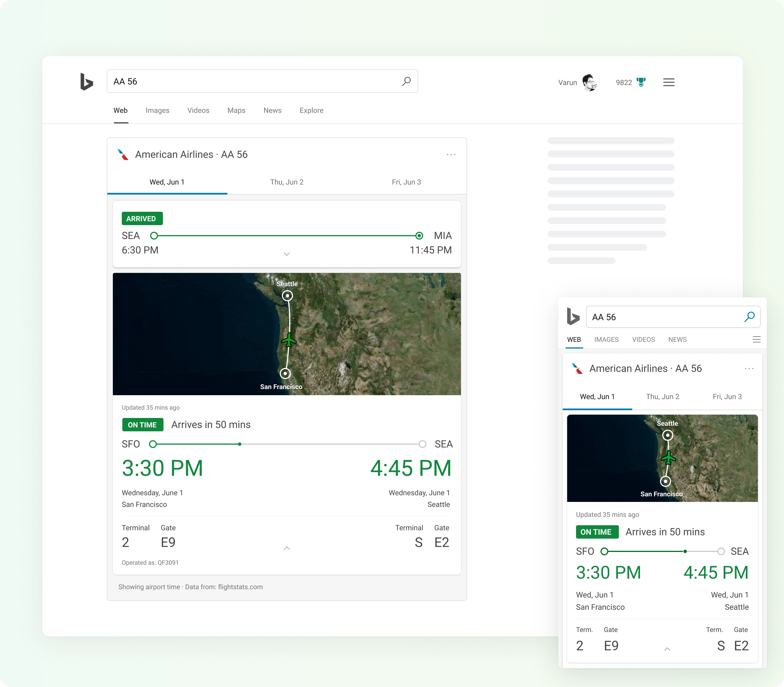This screenshot has width=784, height=687.
Task: Click the SFO to SEA progress line on desktop
Action: pos(287,444)
